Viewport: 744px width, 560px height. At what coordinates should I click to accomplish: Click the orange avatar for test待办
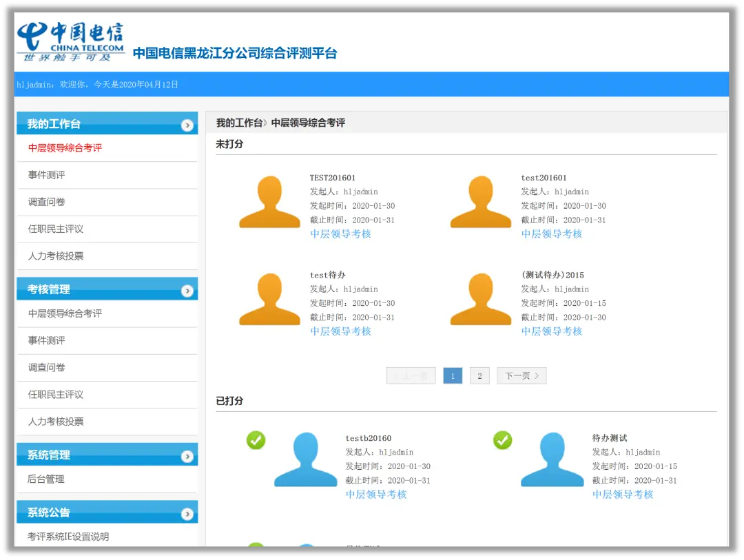coord(269,299)
